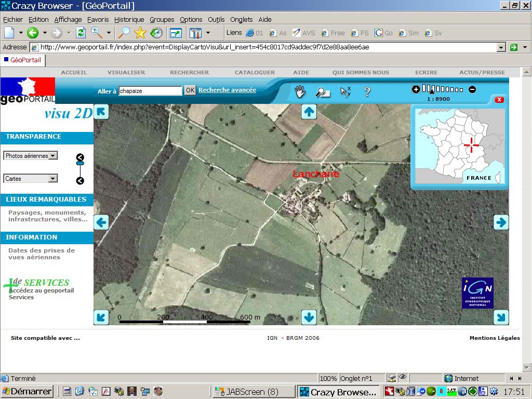The width and height of the screenshot is (532, 399).
Task: Open the Windows Démarrer start button
Action: (27, 391)
